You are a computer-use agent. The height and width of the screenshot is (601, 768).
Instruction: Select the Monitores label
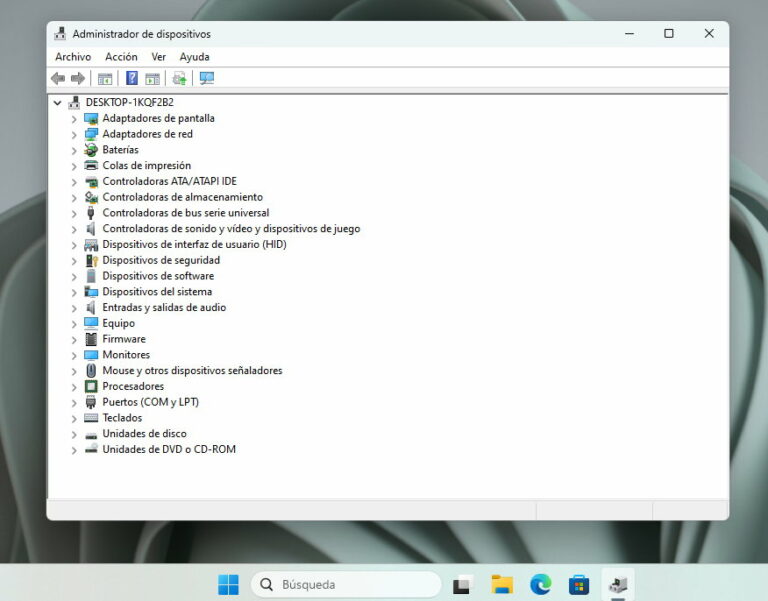(126, 355)
